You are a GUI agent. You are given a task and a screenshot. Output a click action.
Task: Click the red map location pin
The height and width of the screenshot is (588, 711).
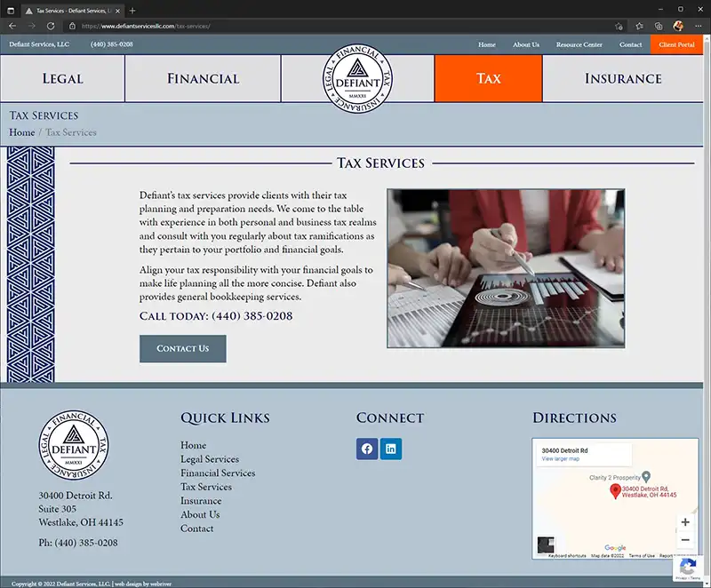[615, 491]
